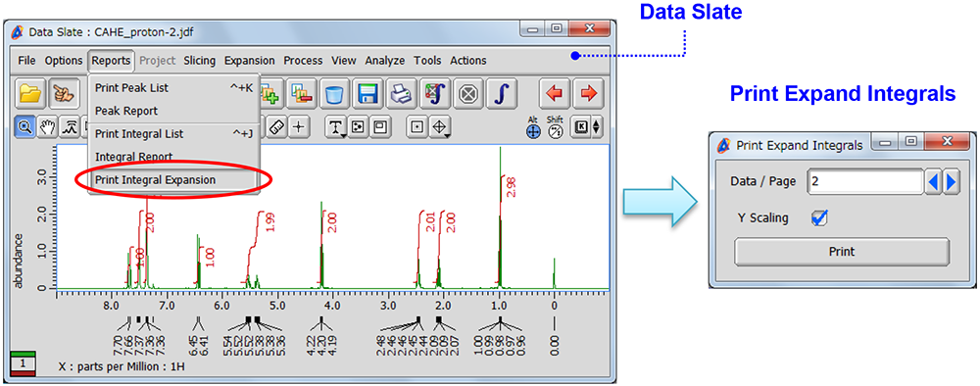
Task: Choose Print Integral Expansion menu entry
Action: (x=155, y=180)
